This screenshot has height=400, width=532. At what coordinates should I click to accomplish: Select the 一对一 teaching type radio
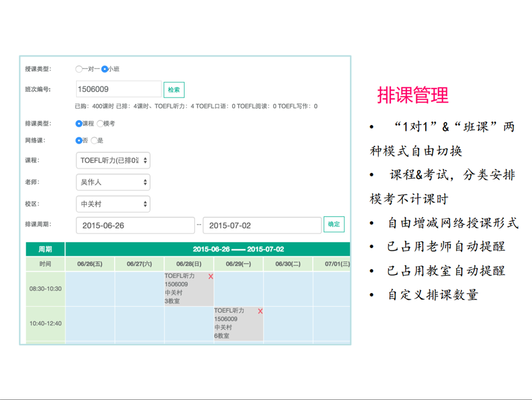(79, 69)
